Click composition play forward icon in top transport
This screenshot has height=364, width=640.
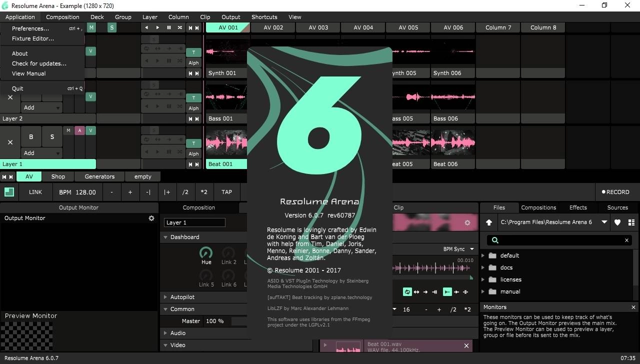pos(157,28)
